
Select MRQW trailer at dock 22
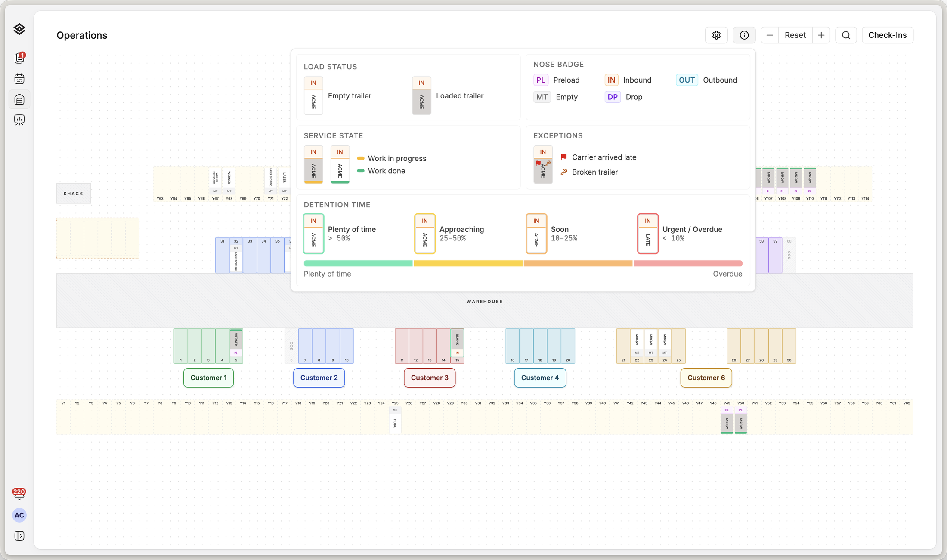point(637,343)
